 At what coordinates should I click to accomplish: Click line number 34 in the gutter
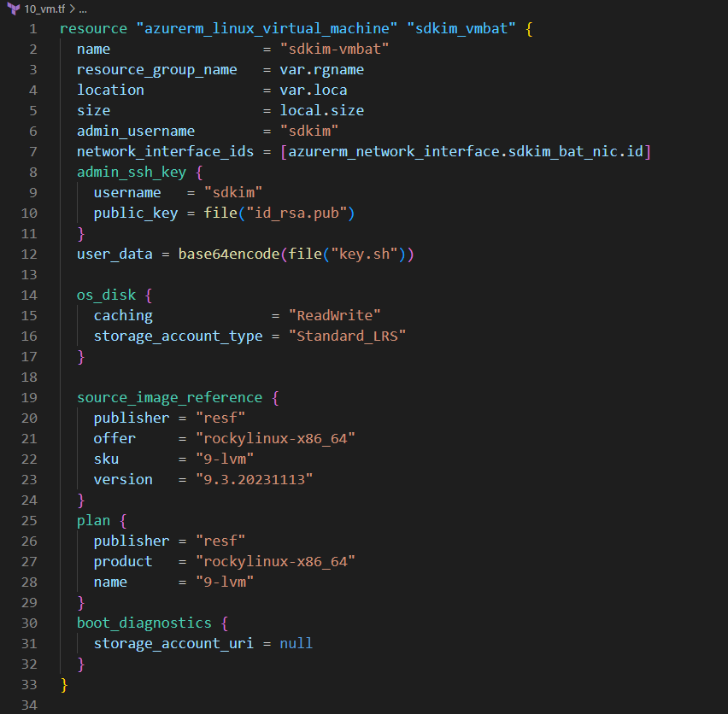29,705
